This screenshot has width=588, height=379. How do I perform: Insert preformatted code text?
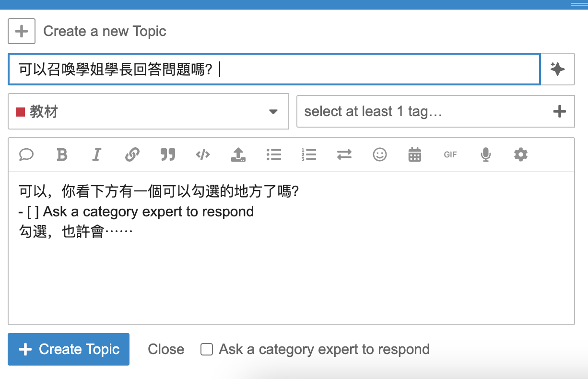click(203, 154)
